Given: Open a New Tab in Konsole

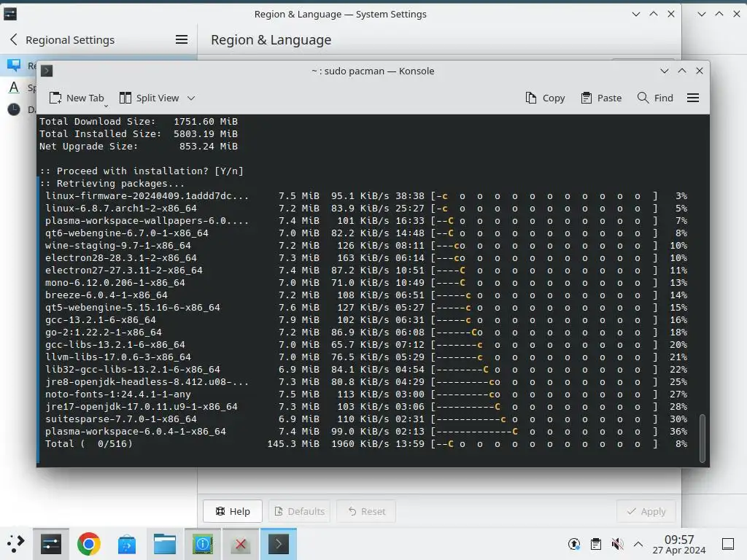Looking at the screenshot, I should pos(77,98).
